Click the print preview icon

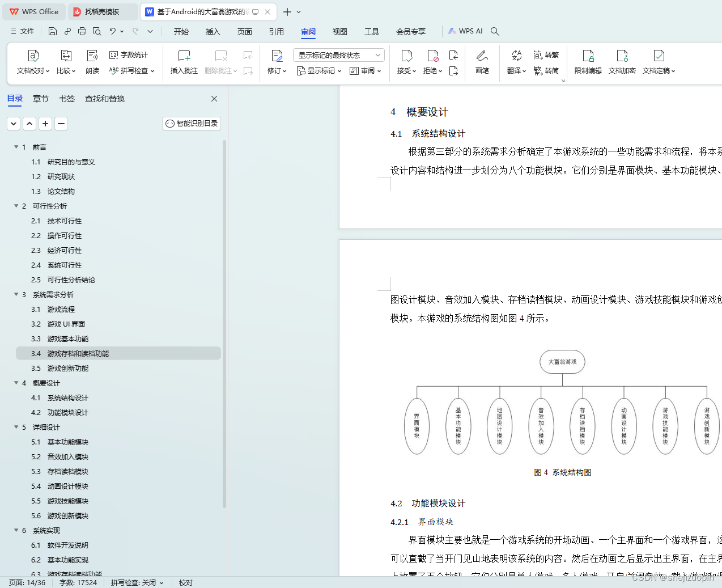pyautogui.click(x=97, y=31)
